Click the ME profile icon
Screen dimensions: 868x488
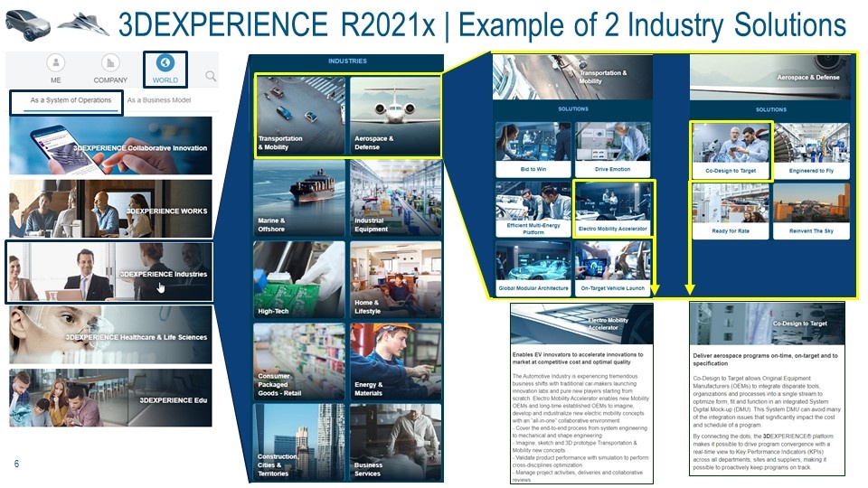point(56,63)
